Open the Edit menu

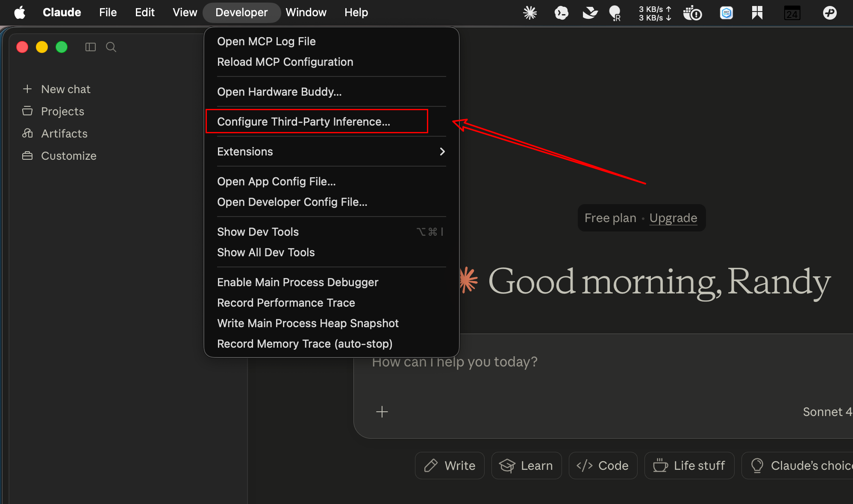(x=145, y=12)
